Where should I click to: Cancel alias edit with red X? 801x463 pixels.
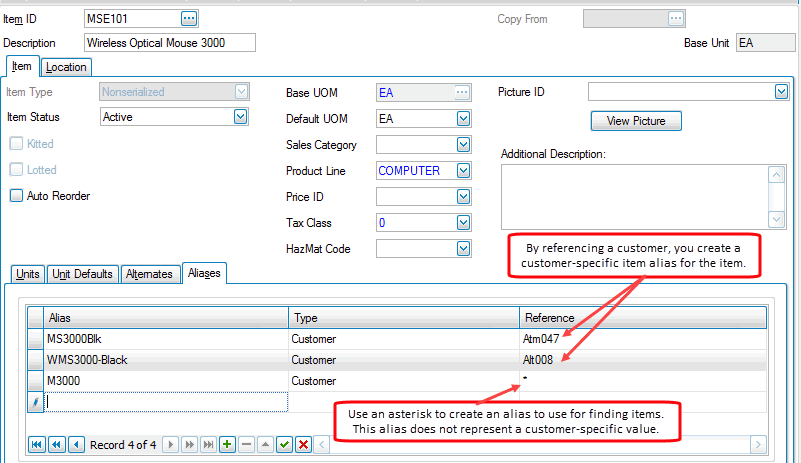click(x=303, y=444)
